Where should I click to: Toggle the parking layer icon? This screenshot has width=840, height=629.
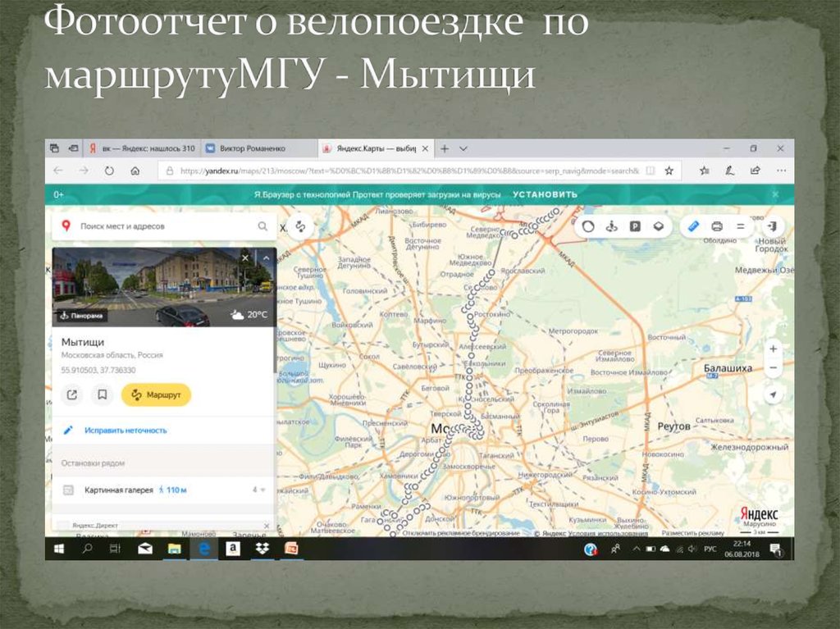pyautogui.click(x=634, y=226)
